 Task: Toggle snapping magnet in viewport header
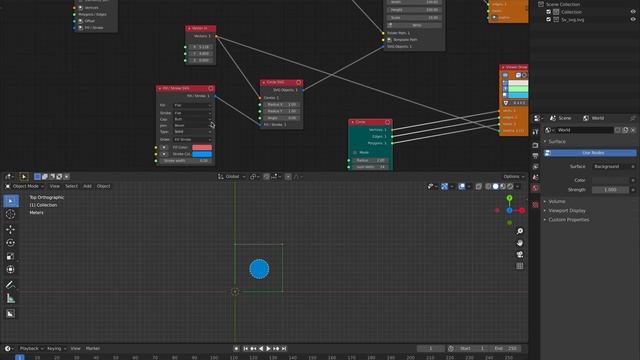click(x=266, y=177)
